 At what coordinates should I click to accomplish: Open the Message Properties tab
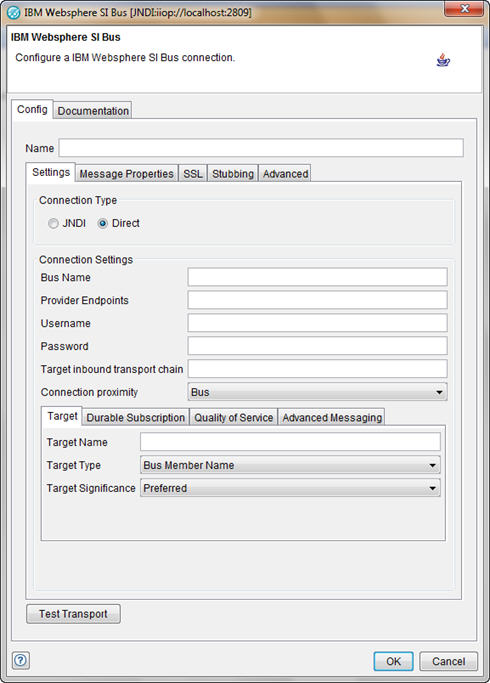pyautogui.click(x=127, y=174)
